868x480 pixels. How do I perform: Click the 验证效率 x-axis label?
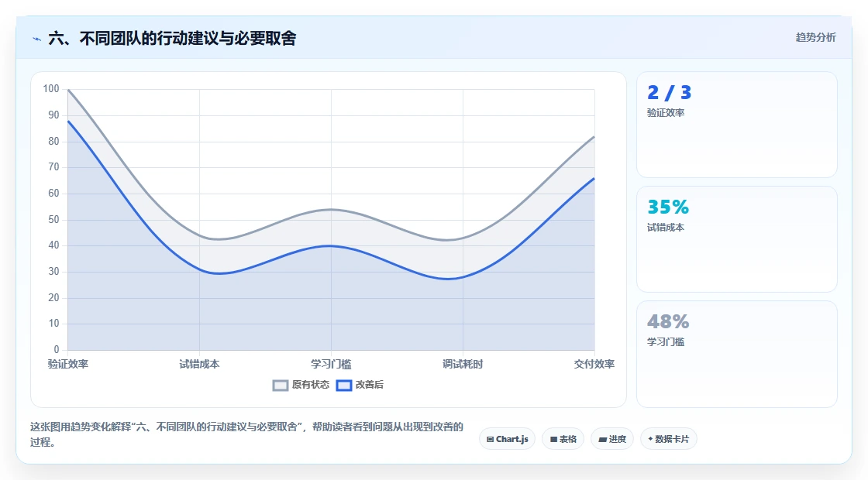point(68,365)
